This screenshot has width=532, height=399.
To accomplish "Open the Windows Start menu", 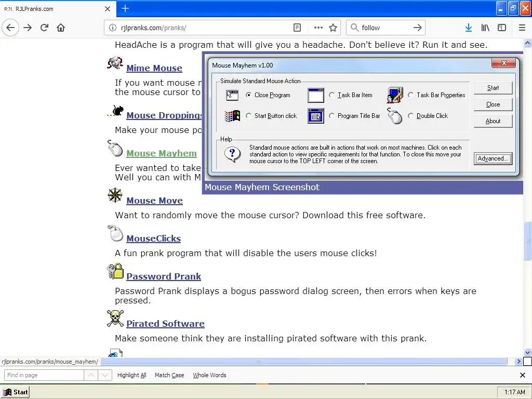I will 15,392.
